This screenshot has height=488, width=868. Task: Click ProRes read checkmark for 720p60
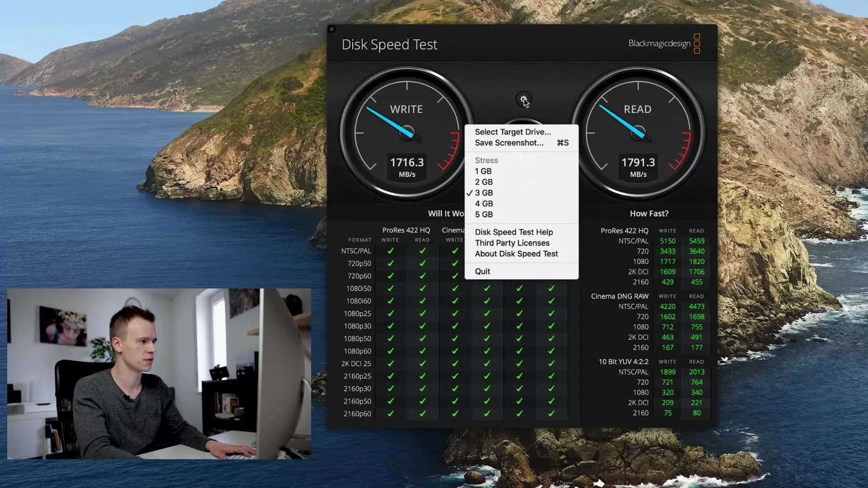pyautogui.click(x=422, y=276)
